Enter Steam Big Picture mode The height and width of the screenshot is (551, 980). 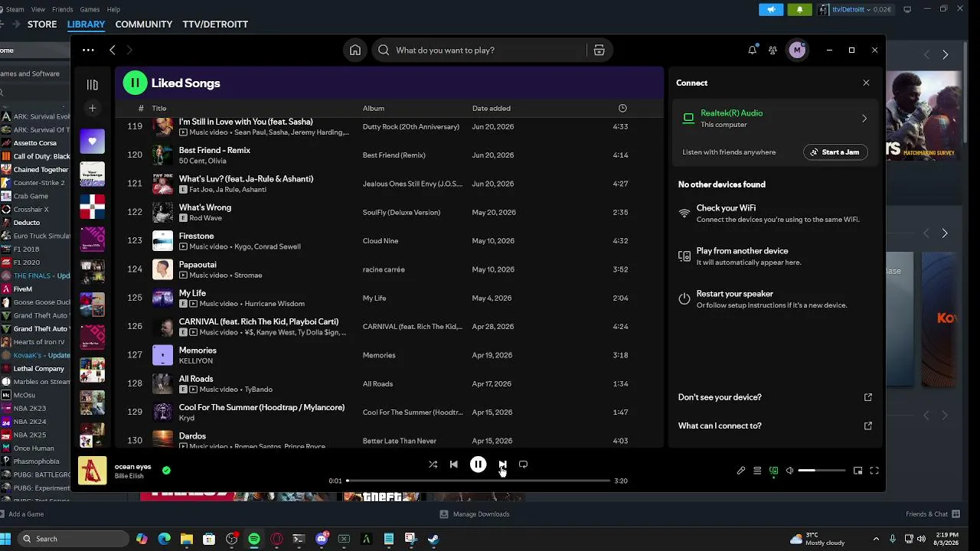click(x=907, y=9)
